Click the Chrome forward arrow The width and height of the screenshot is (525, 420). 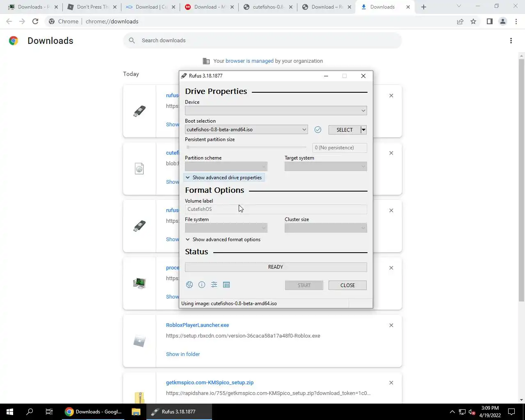point(22,21)
